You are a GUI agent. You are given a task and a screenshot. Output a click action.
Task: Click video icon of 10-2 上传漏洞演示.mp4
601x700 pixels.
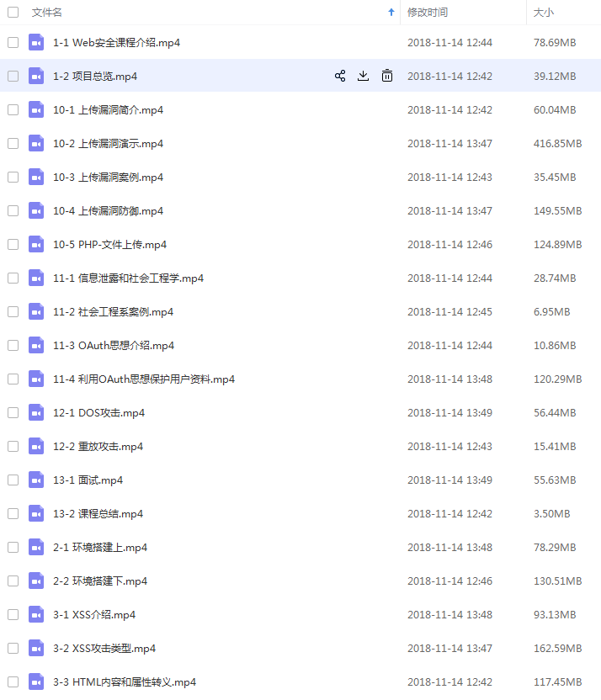point(36,143)
